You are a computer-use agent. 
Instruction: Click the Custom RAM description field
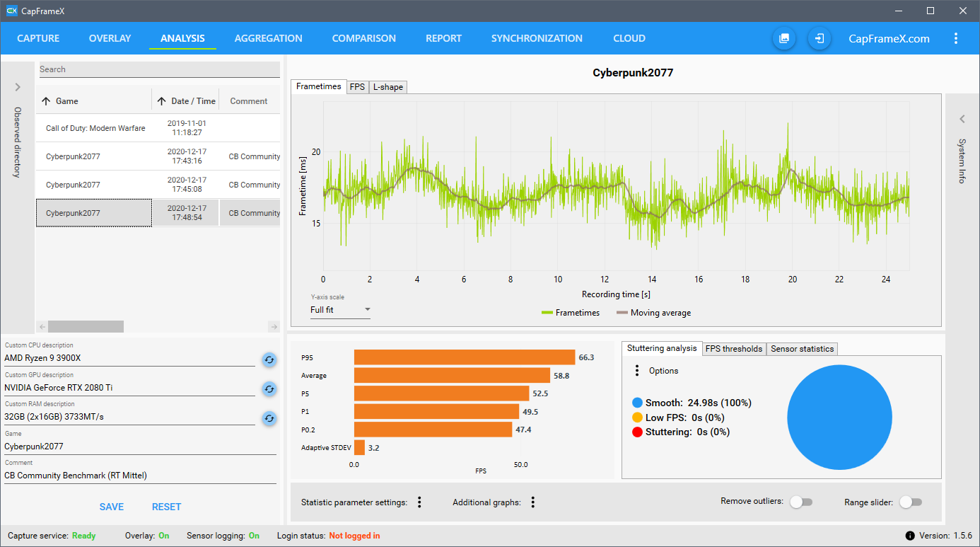click(129, 417)
